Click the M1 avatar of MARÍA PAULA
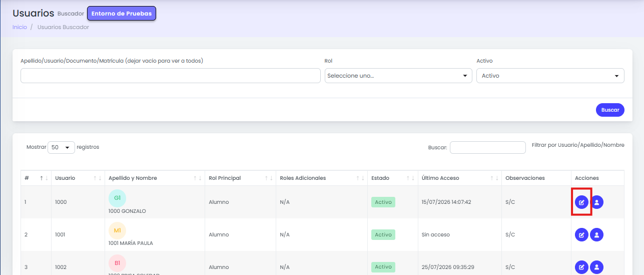 point(117,230)
